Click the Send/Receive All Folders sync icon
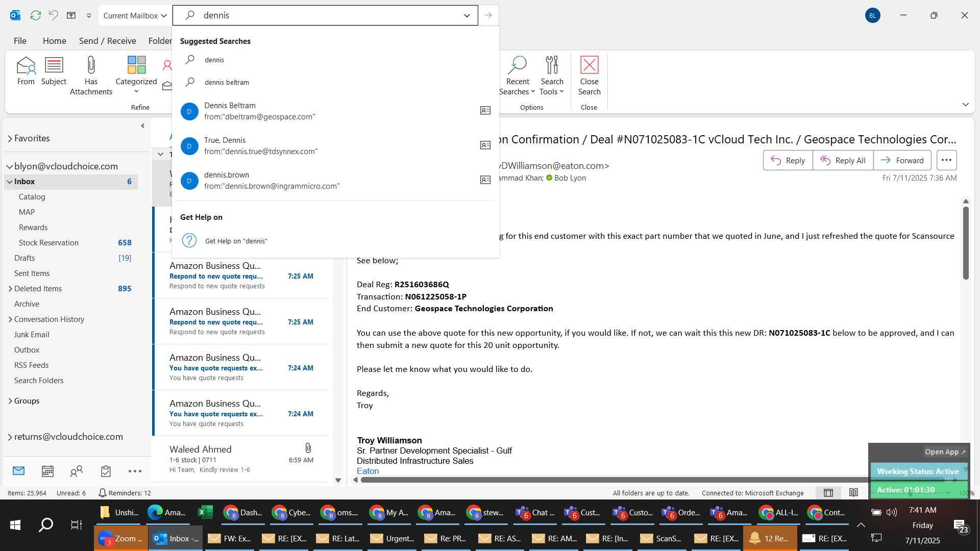This screenshot has height=551, width=980. 35,15
